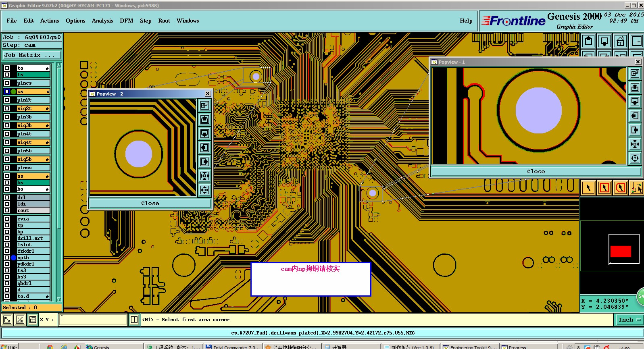Select the rectangle area select tool
The width and height of the screenshot is (644, 349).
tap(604, 188)
